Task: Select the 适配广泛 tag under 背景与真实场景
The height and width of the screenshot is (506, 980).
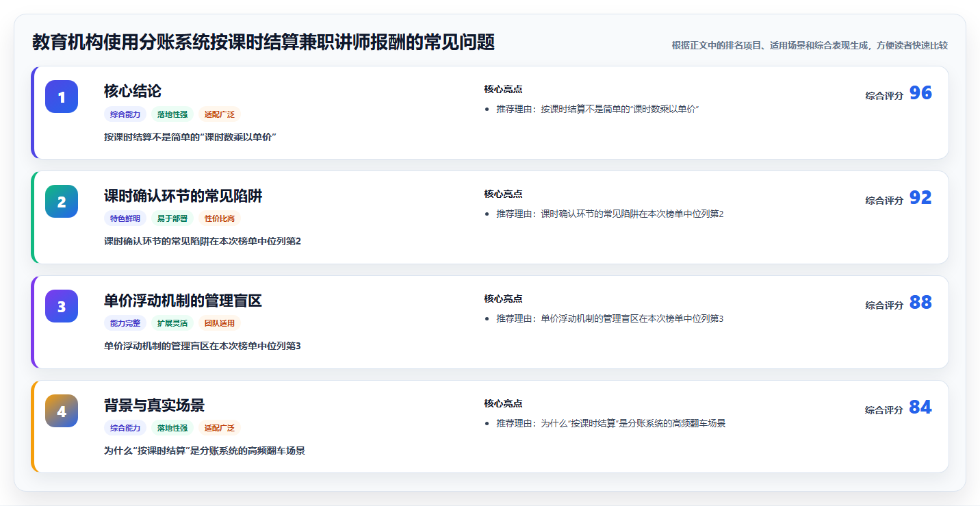Action: click(220, 428)
